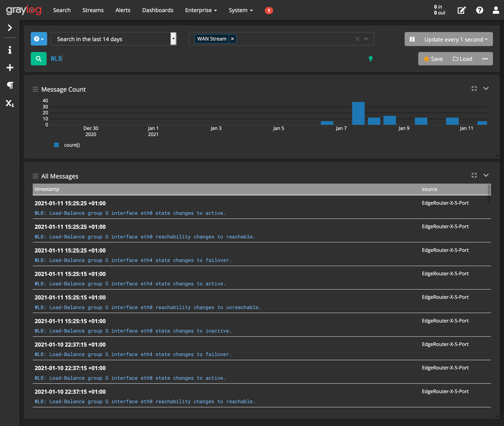Pause the automatic search refresh
This screenshot has width=504, height=426.
point(412,39)
